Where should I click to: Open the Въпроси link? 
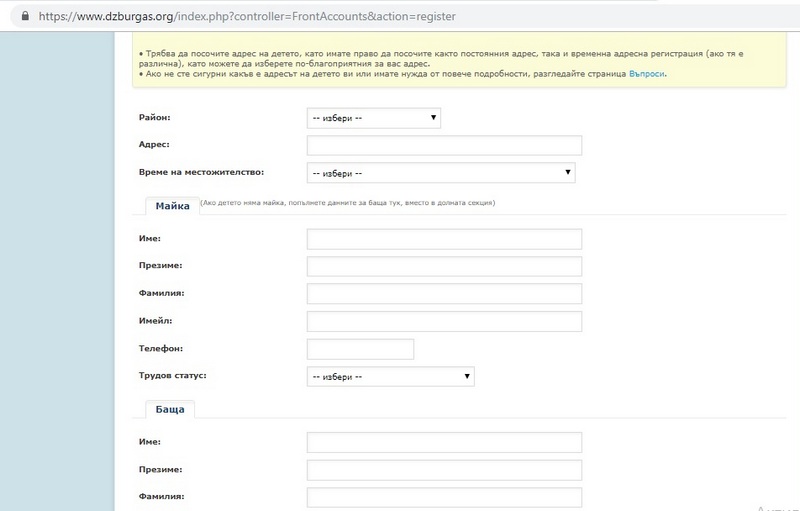(x=646, y=74)
